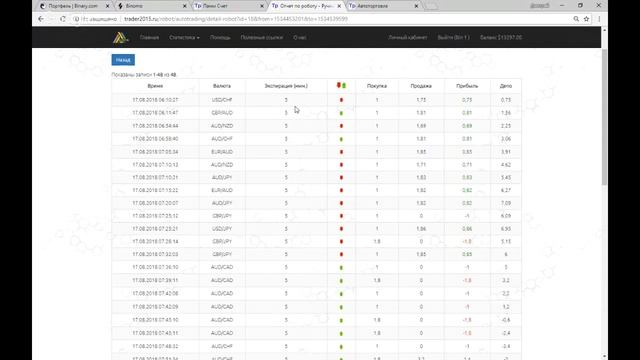Click the vertical page scrollbar thumb

604,116
